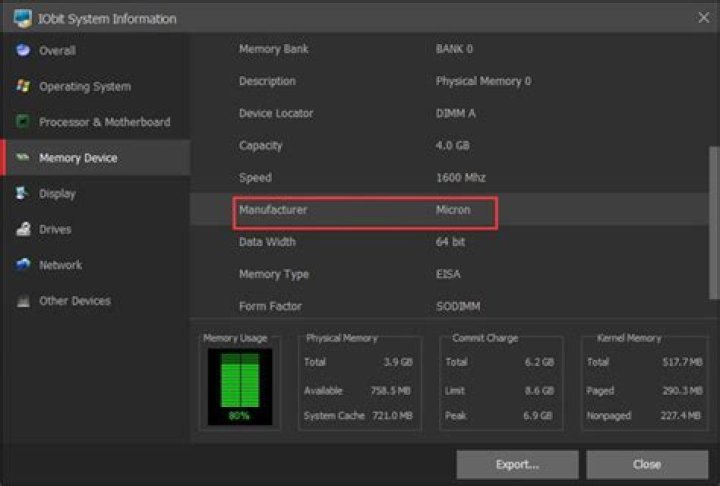This screenshot has width=720, height=486.
Task: Select the Speed label
Action: pos(255,178)
